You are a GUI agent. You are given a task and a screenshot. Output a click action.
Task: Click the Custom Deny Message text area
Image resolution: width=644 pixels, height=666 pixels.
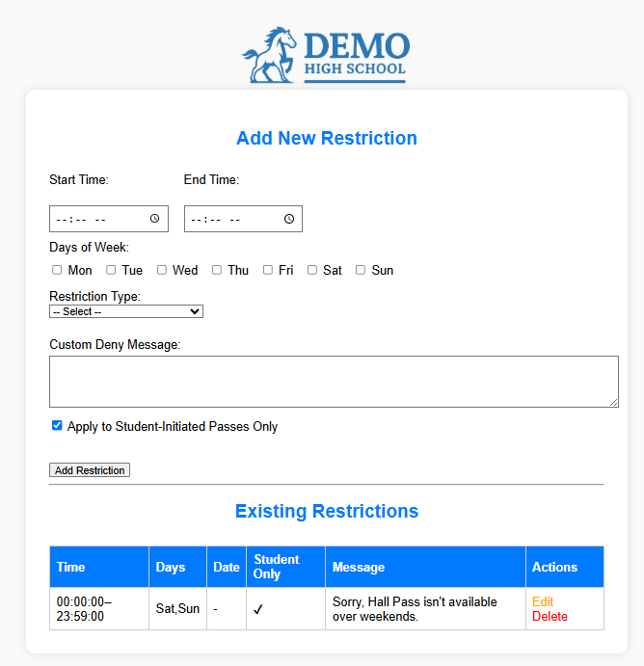[334, 381]
